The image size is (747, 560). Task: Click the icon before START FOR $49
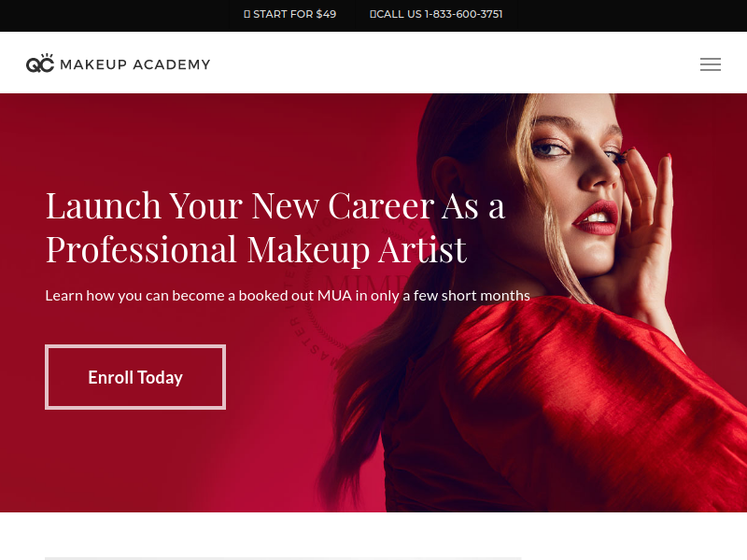click(x=247, y=14)
